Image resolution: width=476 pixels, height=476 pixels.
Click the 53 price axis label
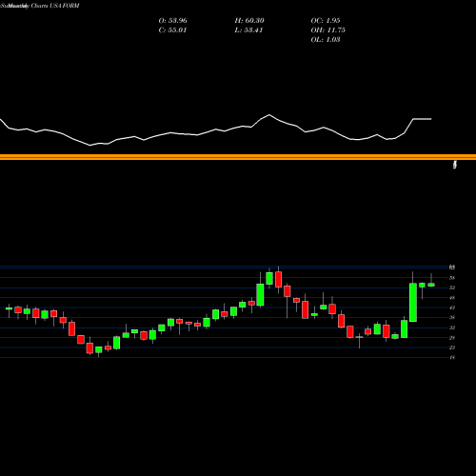pos(452,288)
